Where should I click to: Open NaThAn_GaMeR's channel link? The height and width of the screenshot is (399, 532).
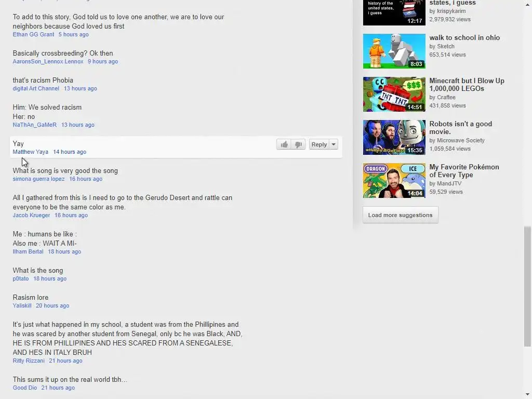(x=35, y=125)
